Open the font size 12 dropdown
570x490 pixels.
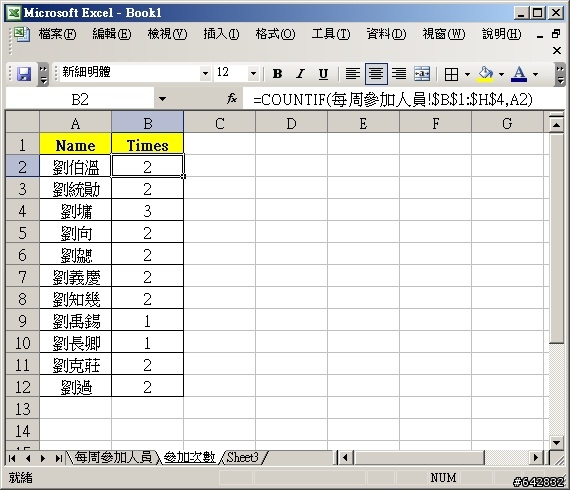pyautogui.click(x=253, y=74)
